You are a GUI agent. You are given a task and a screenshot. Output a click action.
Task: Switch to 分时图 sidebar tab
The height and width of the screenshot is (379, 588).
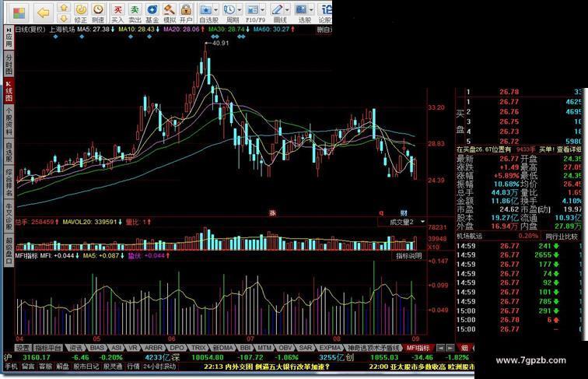(9, 64)
